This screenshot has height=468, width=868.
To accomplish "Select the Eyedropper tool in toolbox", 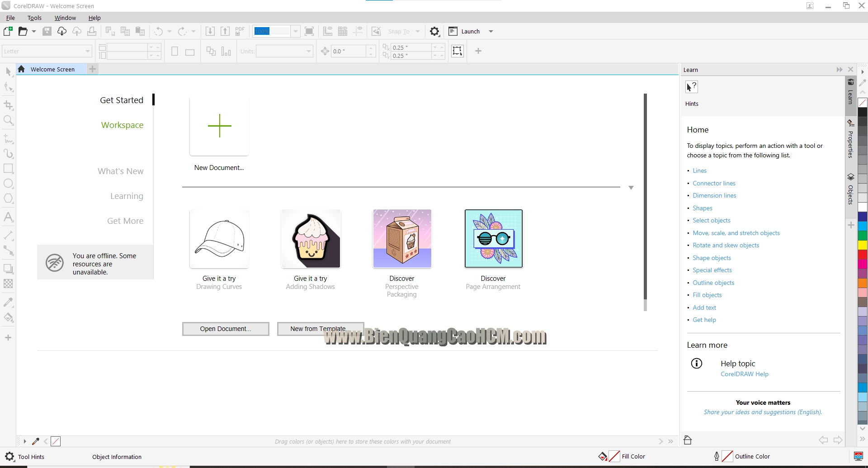I will pyautogui.click(x=8, y=302).
